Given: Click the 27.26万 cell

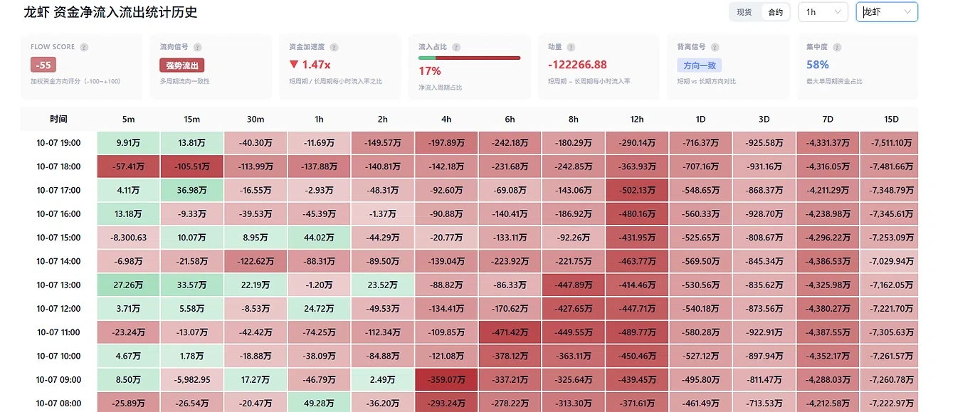Looking at the screenshot, I should (x=128, y=285).
